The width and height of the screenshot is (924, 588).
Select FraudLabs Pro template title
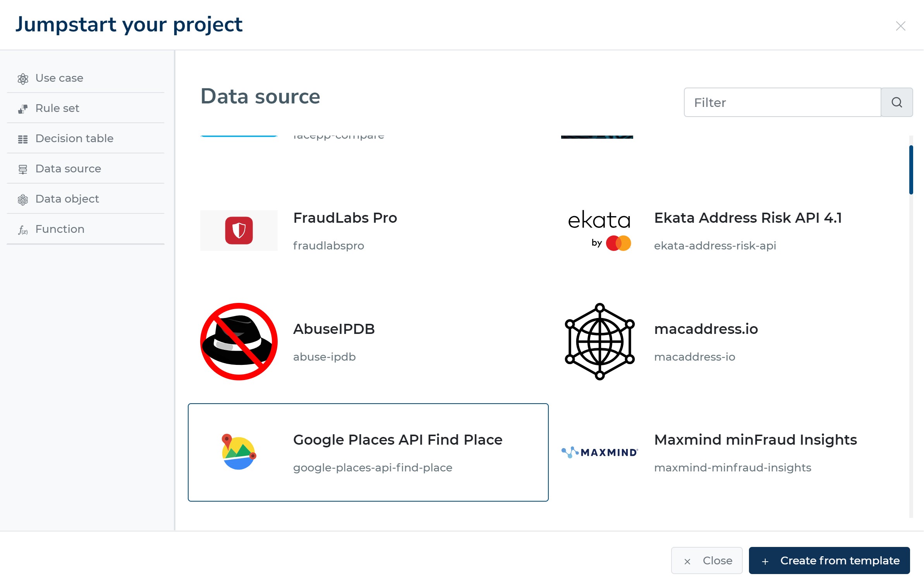[345, 218]
